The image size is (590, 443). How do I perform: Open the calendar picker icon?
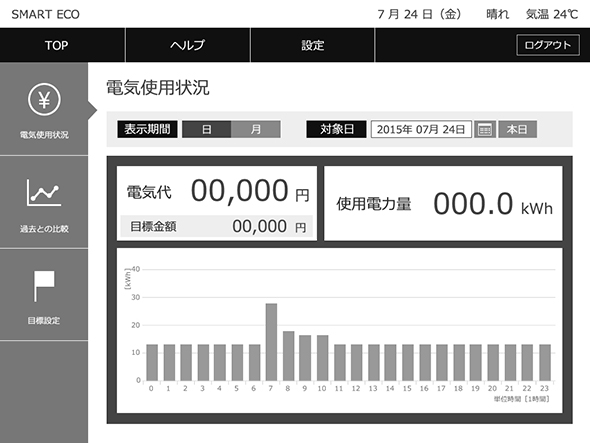click(485, 129)
